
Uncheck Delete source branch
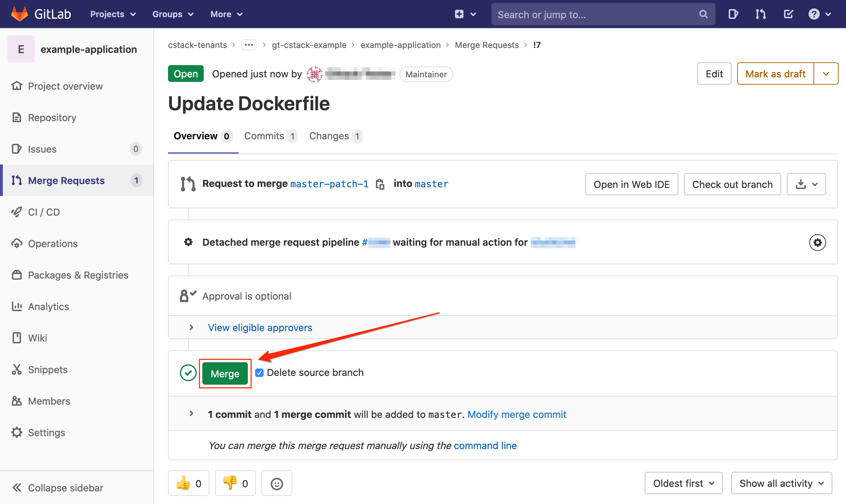pos(259,372)
